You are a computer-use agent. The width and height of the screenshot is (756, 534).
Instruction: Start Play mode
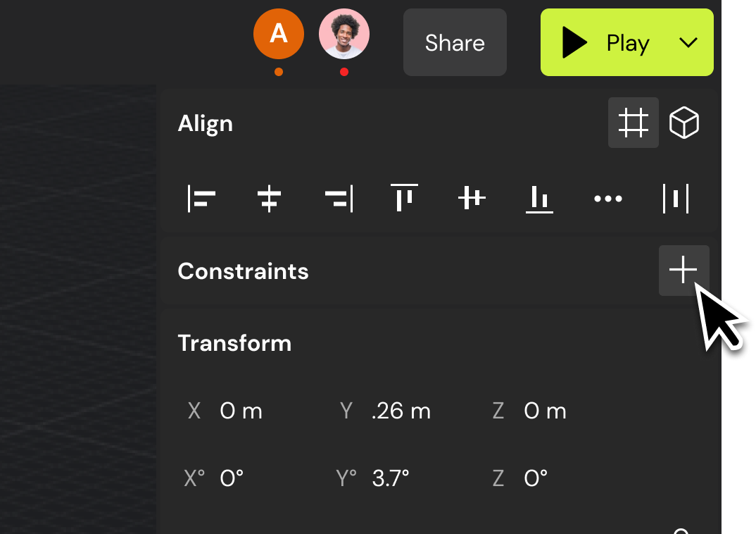[605, 42]
